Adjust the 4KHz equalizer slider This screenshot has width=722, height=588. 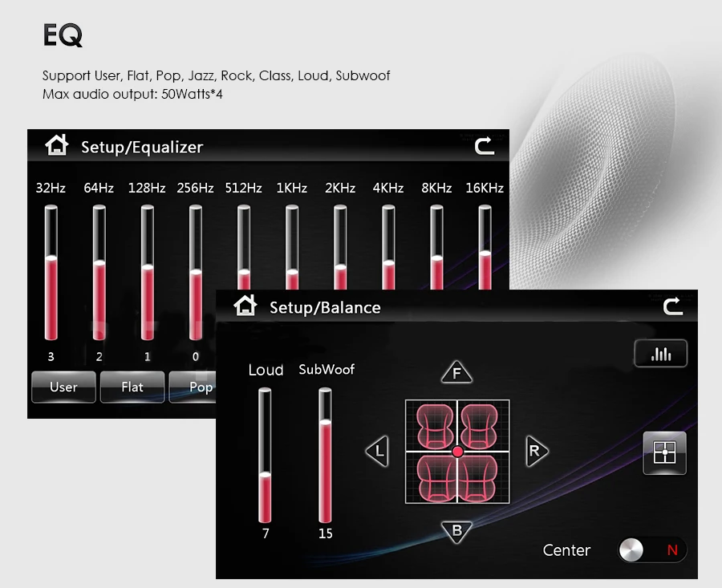click(388, 247)
